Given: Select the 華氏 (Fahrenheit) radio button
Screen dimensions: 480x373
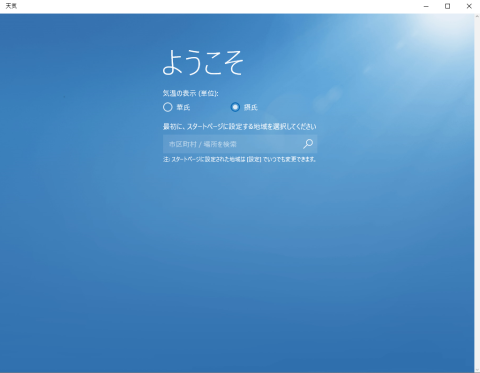Looking at the screenshot, I should point(168,107).
